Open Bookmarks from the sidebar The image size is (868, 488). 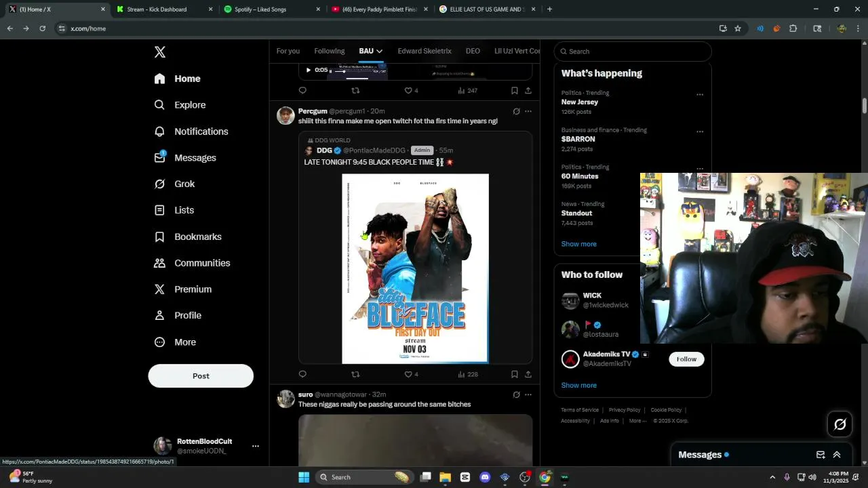click(188, 237)
